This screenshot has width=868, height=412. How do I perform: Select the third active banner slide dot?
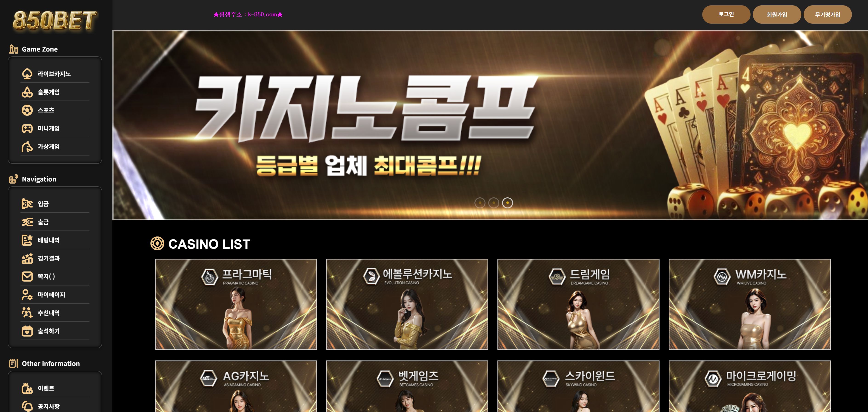point(508,203)
